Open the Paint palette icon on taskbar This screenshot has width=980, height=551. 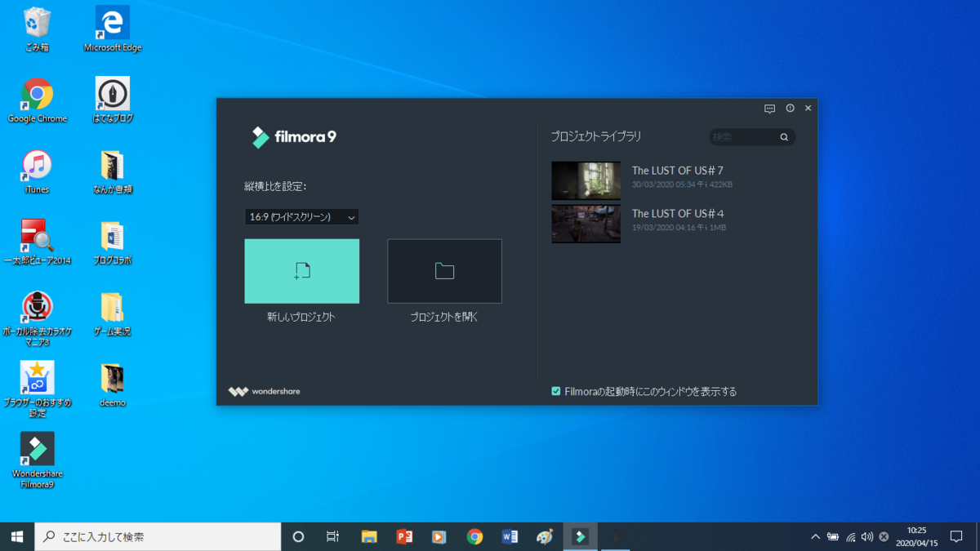pos(545,536)
